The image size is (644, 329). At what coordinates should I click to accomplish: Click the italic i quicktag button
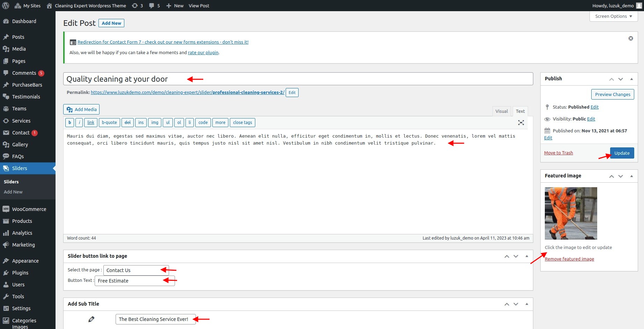click(79, 123)
